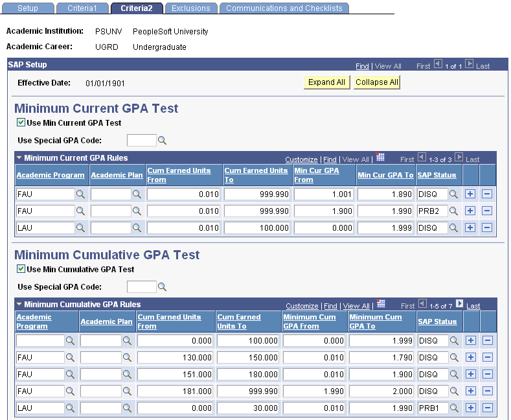Click Customize link in Minimum Cumulative GPA Rules
This screenshot has width=511, height=420.
302,306
